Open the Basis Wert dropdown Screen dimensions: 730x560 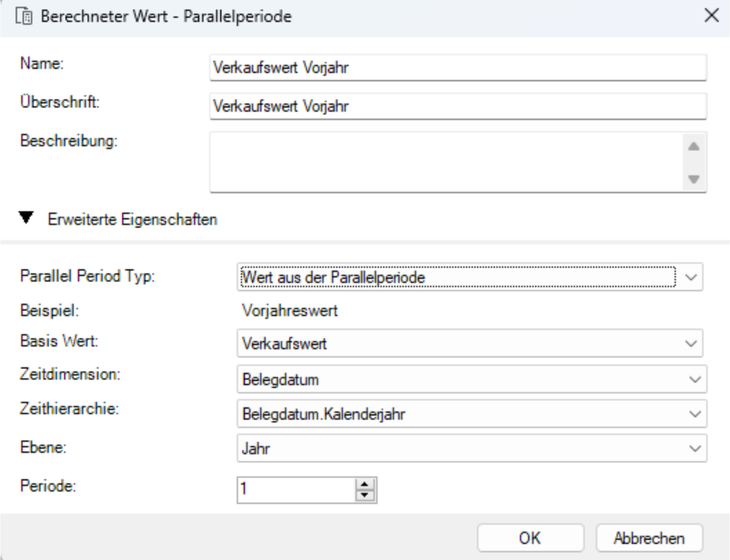point(470,343)
